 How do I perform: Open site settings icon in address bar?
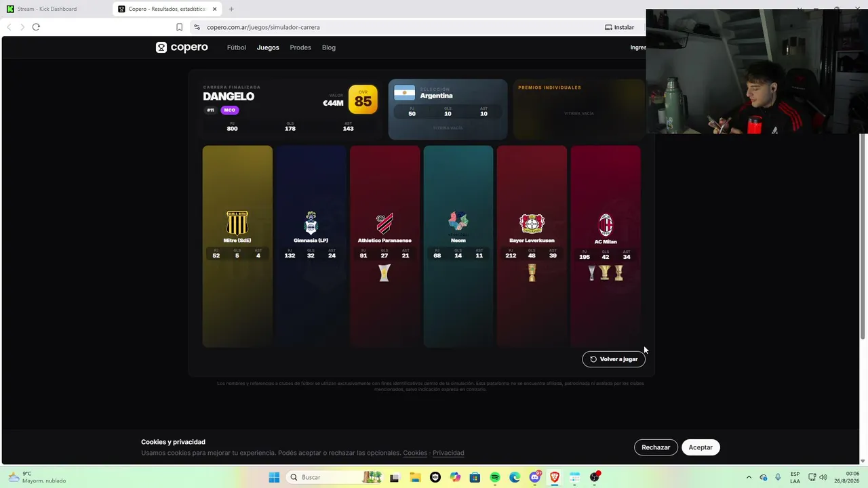point(197,27)
